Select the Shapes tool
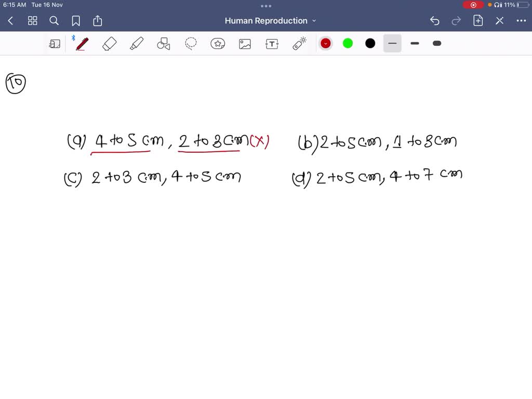The image size is (532, 399). click(164, 44)
